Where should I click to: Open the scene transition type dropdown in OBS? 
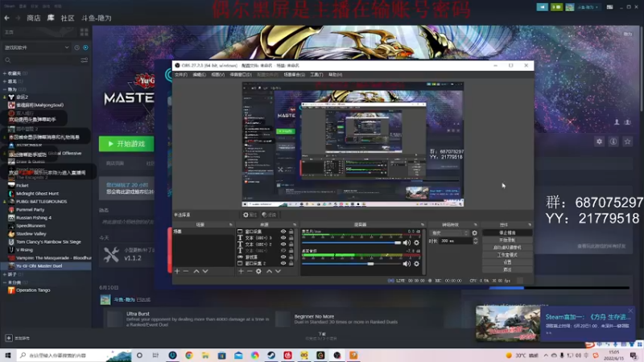[449, 232]
